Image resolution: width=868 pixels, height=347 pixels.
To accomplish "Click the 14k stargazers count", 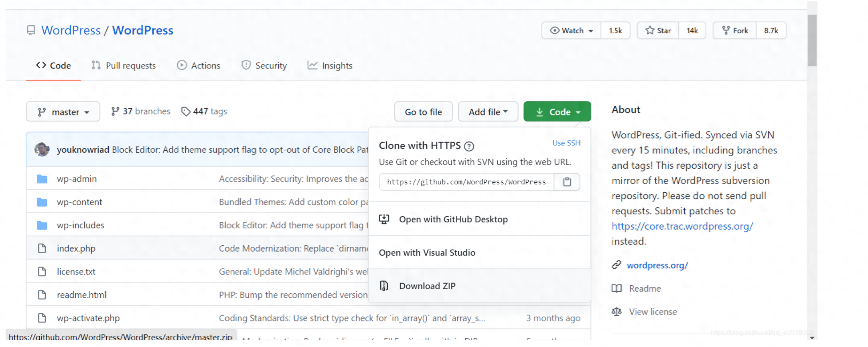I will [692, 30].
